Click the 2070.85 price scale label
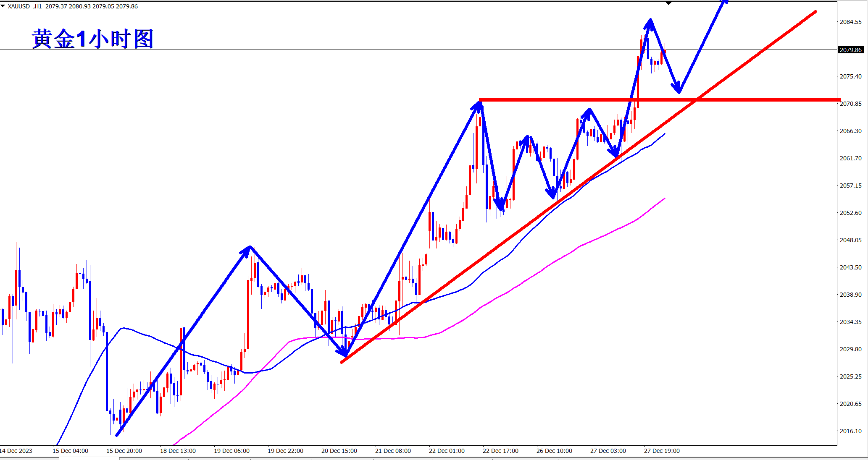Viewport: 868px width, 460px height. tap(850, 104)
